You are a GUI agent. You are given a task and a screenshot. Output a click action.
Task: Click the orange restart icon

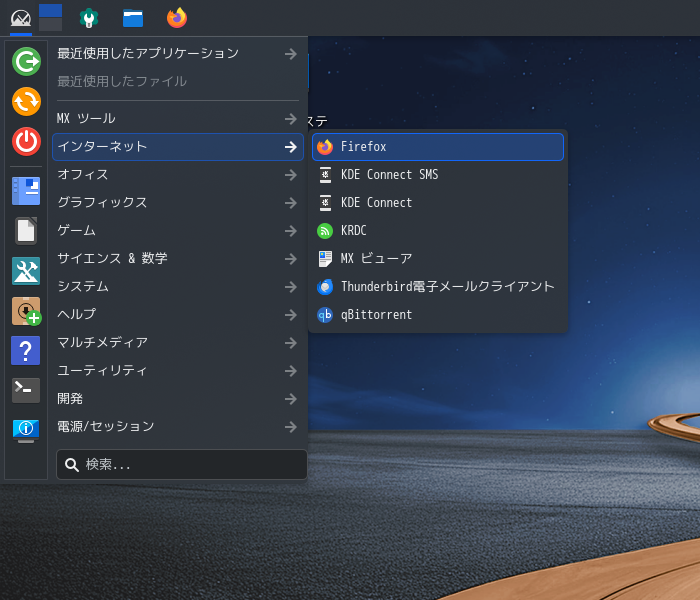point(26,101)
